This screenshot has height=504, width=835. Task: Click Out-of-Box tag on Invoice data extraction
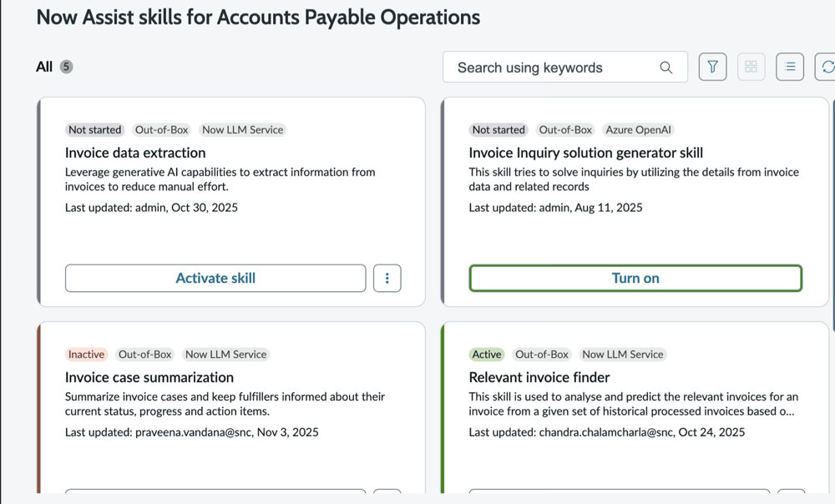pyautogui.click(x=161, y=130)
